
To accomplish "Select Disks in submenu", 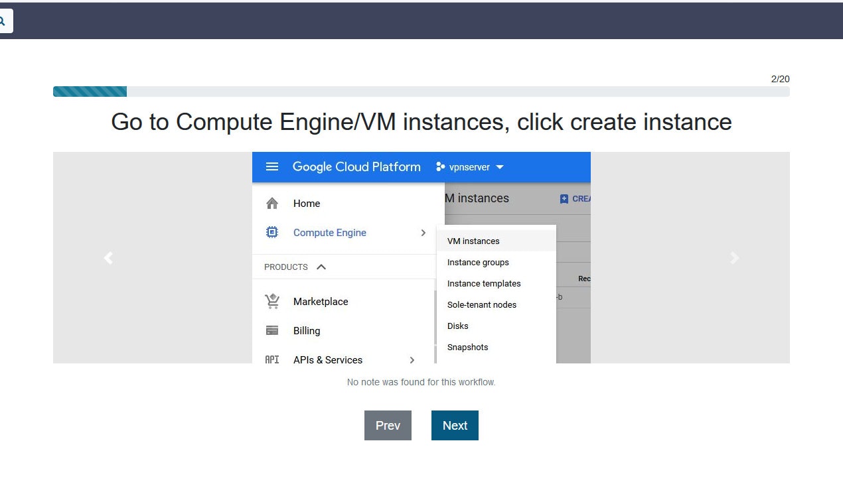I will pos(496,326).
